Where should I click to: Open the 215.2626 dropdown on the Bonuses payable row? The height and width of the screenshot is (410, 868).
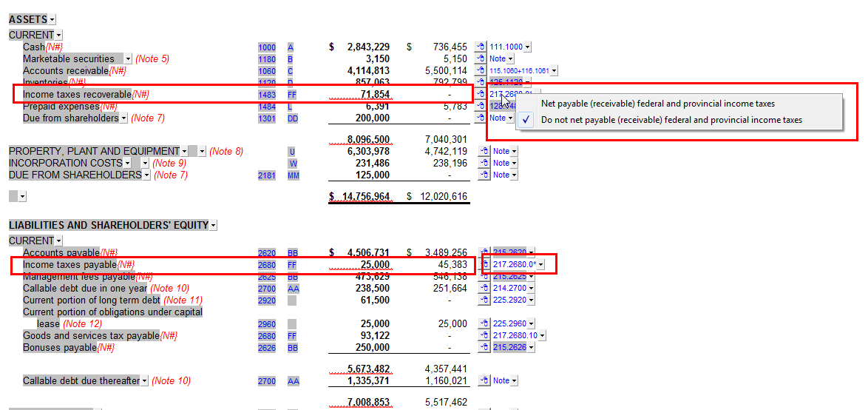(x=531, y=347)
